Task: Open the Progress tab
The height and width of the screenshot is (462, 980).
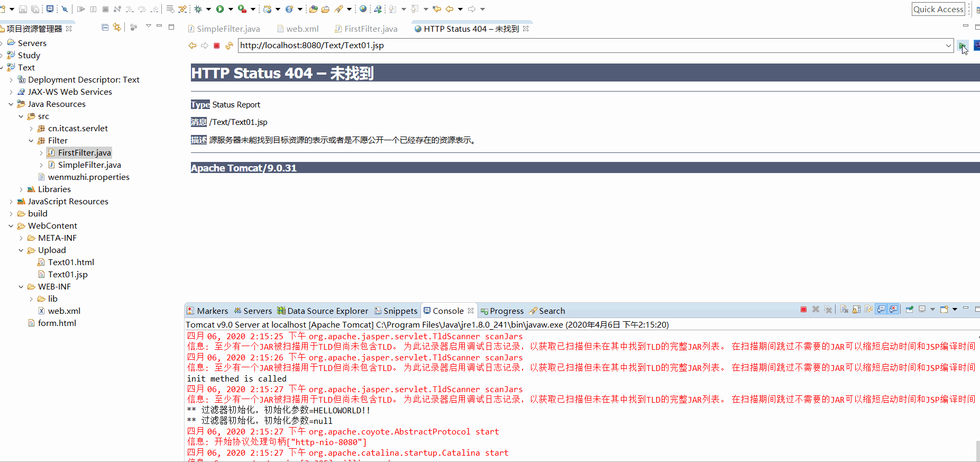Action: [502, 311]
